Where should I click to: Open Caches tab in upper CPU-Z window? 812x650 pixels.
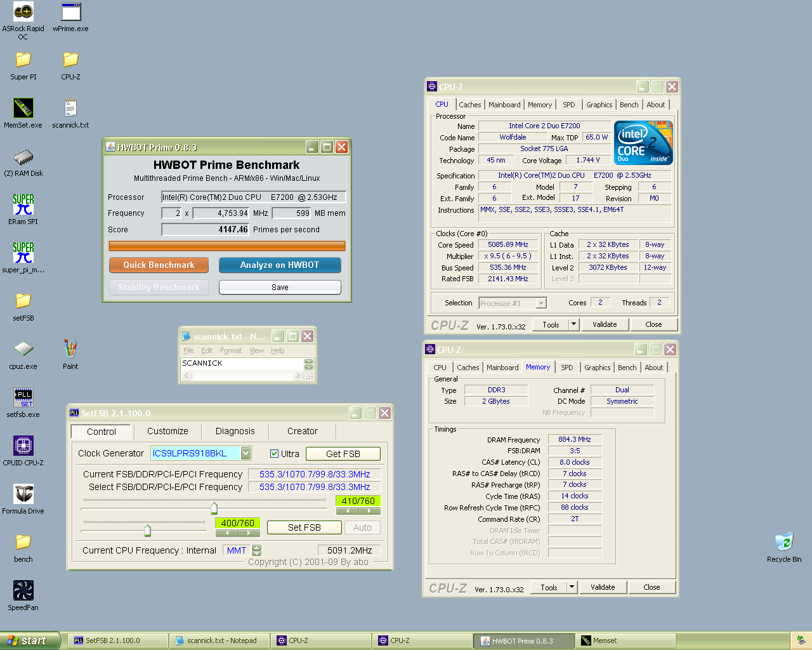(470, 105)
